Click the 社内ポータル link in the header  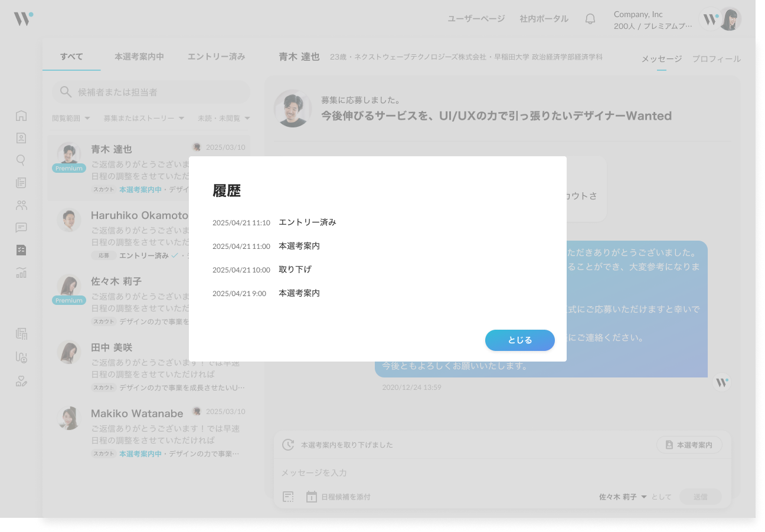click(544, 19)
